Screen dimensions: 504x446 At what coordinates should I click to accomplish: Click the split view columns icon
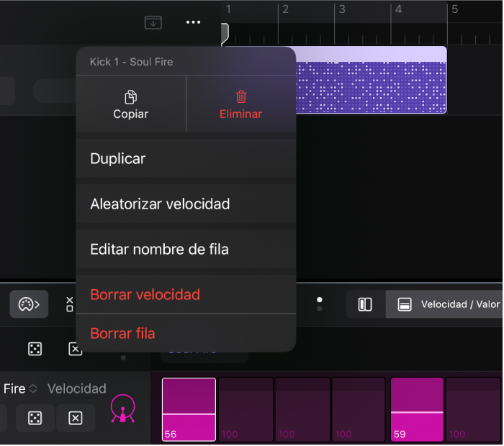(366, 305)
